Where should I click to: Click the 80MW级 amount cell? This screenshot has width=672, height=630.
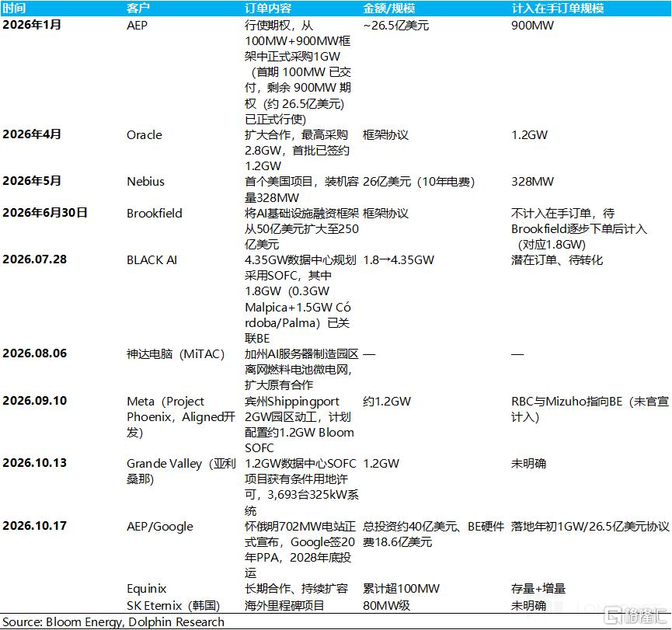coord(387,606)
